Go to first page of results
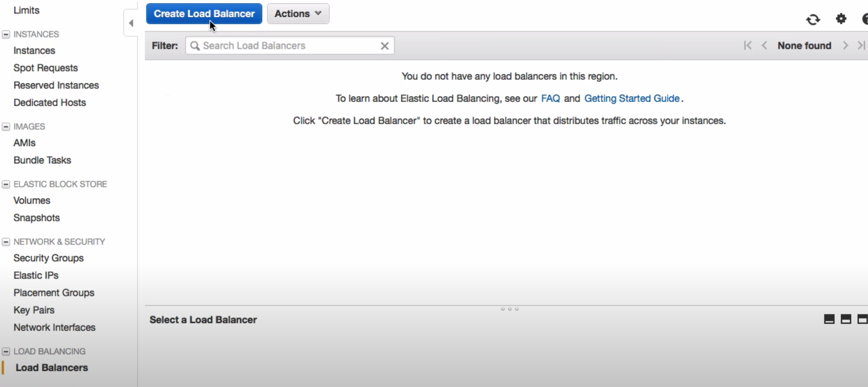Viewport: 868px width, 387px height. 748,46
